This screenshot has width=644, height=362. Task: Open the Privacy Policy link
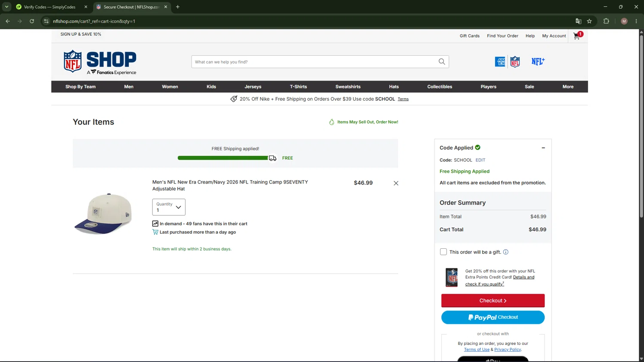[507, 350]
